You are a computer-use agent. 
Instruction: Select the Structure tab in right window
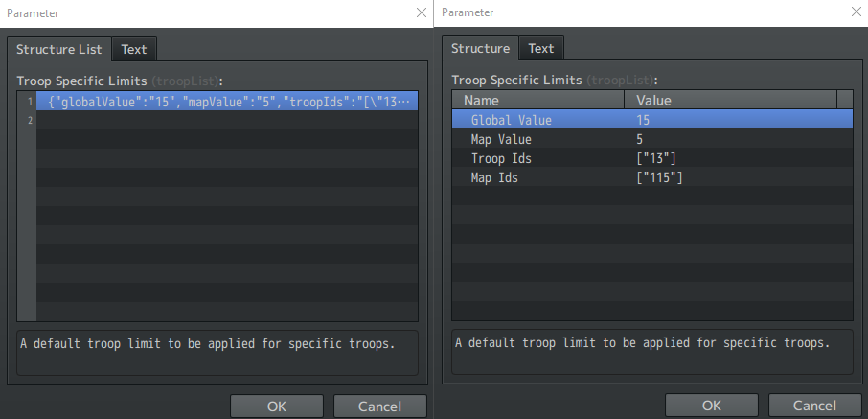click(480, 48)
